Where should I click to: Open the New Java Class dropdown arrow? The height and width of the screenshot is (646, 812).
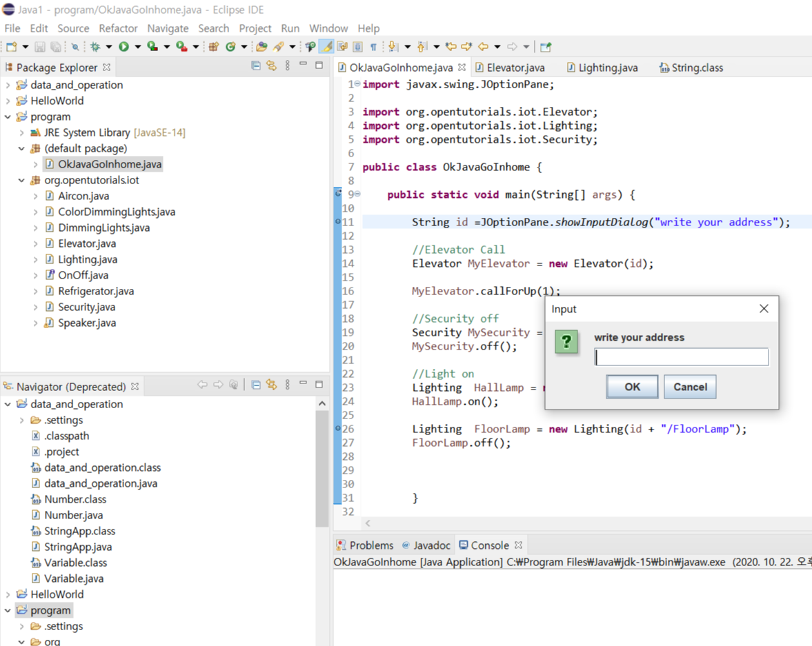pos(244,47)
